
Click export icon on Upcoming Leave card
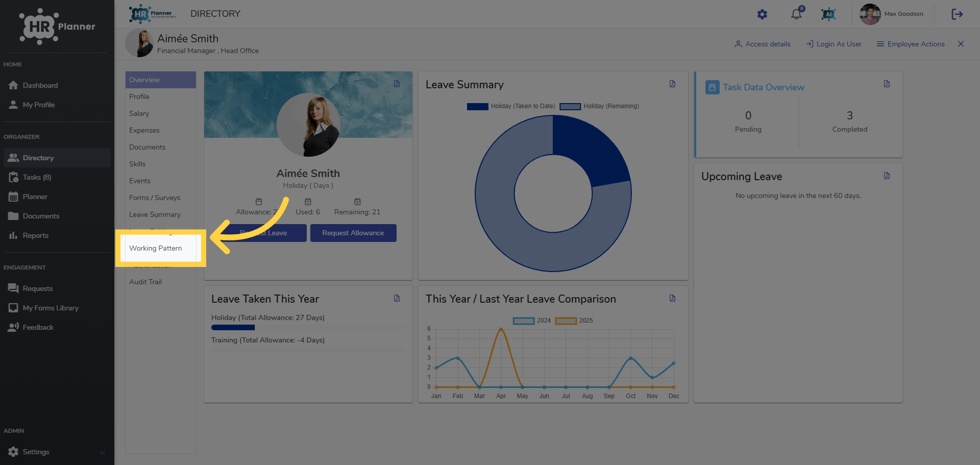click(x=887, y=176)
